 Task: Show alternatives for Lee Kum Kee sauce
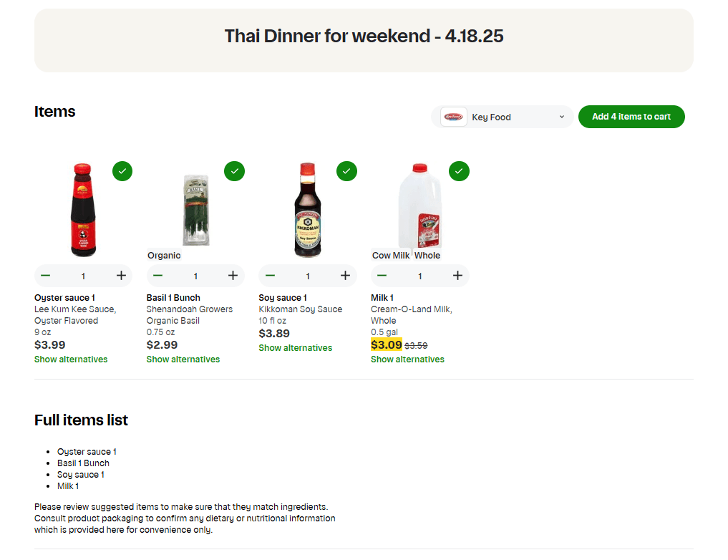[71, 359]
